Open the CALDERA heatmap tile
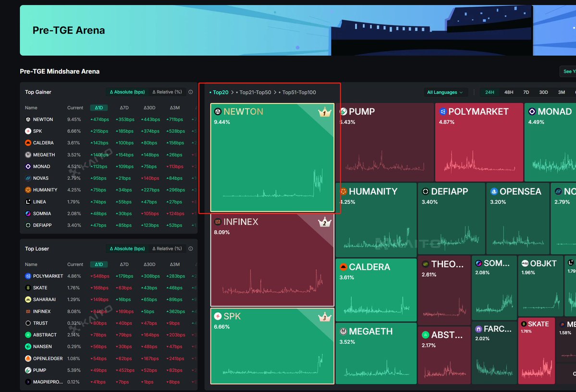The image size is (576, 392). coord(376,290)
